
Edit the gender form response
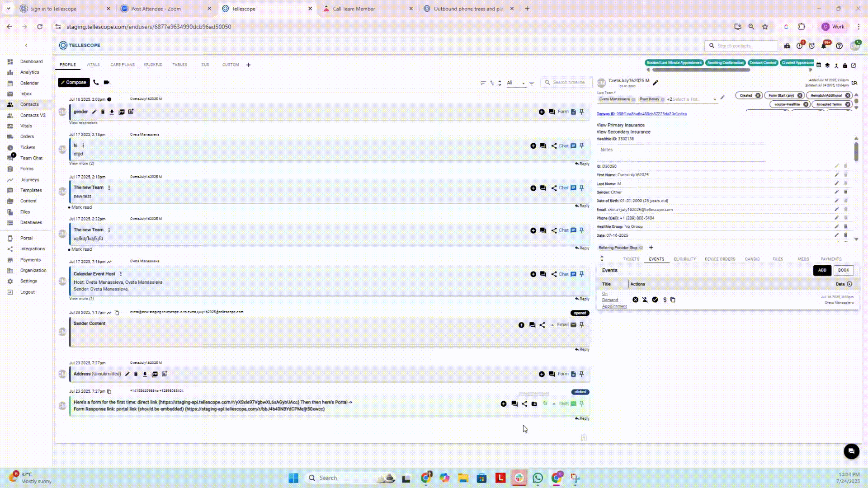pyautogui.click(x=94, y=112)
